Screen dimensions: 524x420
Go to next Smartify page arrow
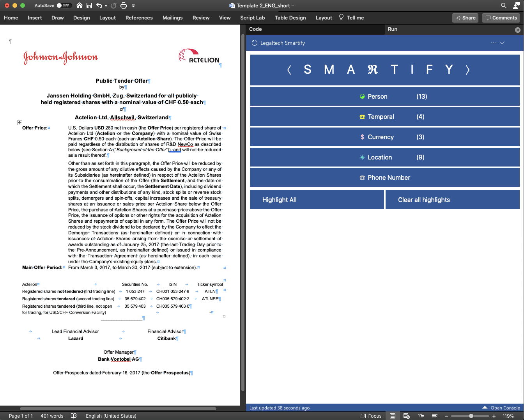tap(467, 70)
